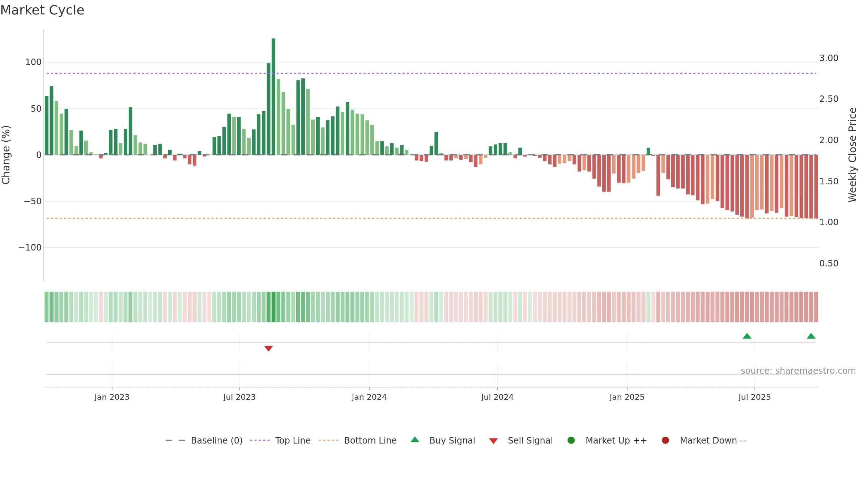868x488 pixels.
Task: Click the green Buy Signal legend triangle icon
Action: 415,440
